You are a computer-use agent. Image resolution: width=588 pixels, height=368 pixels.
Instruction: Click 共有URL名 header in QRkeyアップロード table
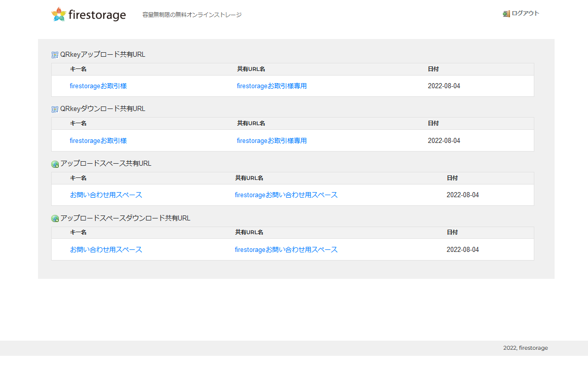(x=251, y=69)
